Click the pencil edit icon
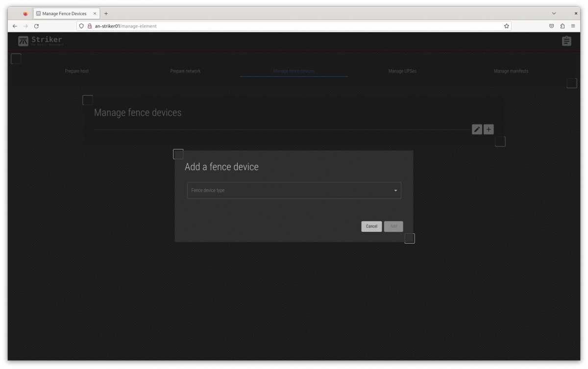The height and width of the screenshot is (369, 588). (477, 129)
